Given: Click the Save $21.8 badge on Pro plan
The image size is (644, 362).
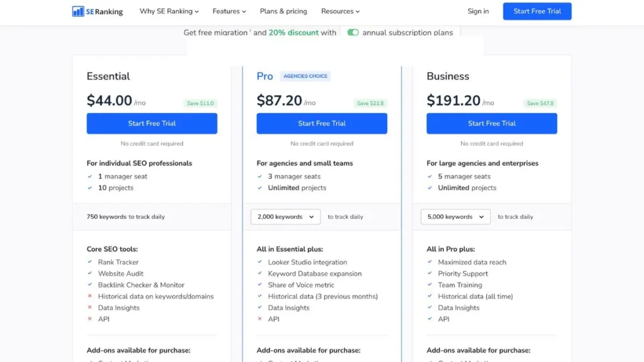Looking at the screenshot, I should pos(370,102).
